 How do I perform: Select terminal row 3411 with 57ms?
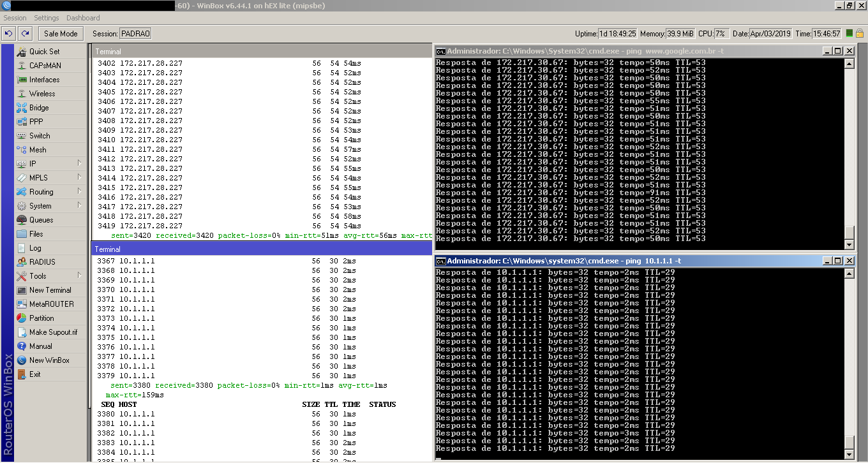229,149
